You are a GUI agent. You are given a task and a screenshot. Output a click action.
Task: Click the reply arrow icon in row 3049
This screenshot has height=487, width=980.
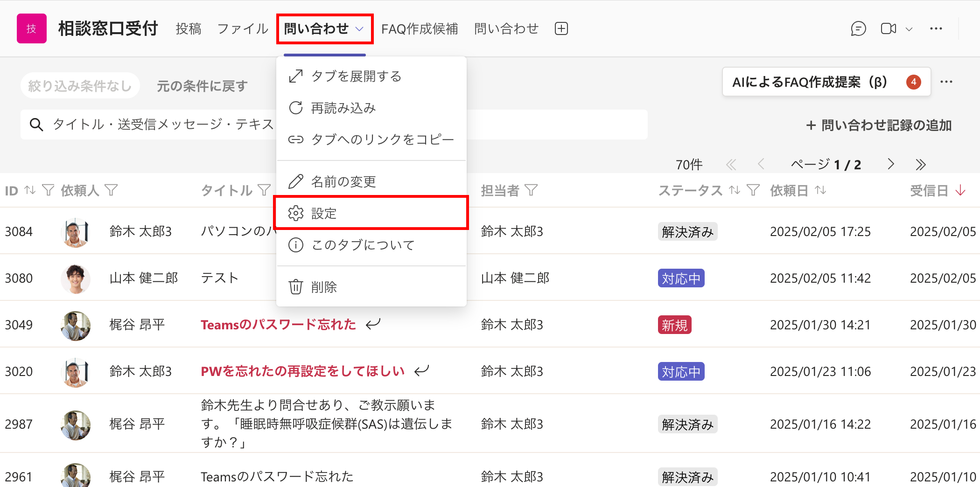click(373, 324)
